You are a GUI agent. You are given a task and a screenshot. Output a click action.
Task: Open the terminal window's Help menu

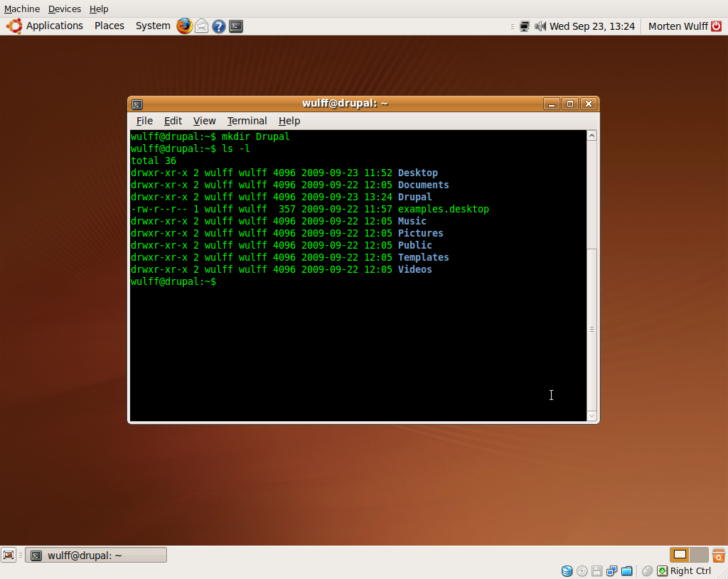point(289,121)
